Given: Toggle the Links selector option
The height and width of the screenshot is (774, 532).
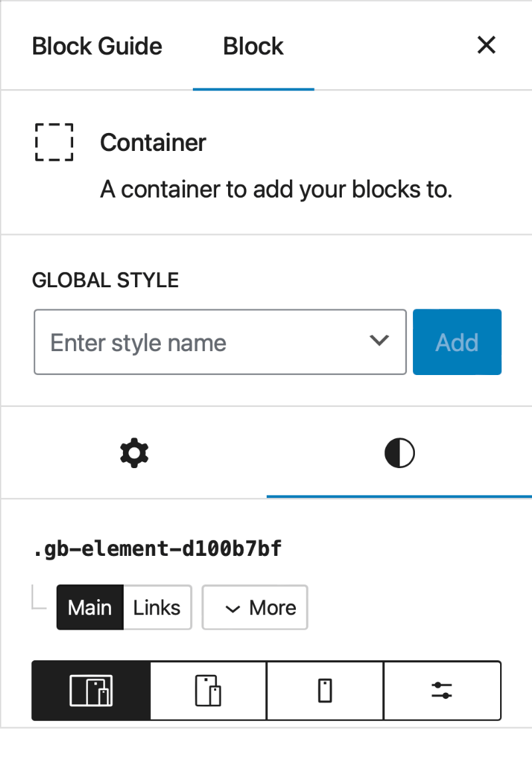Looking at the screenshot, I should (x=157, y=607).
